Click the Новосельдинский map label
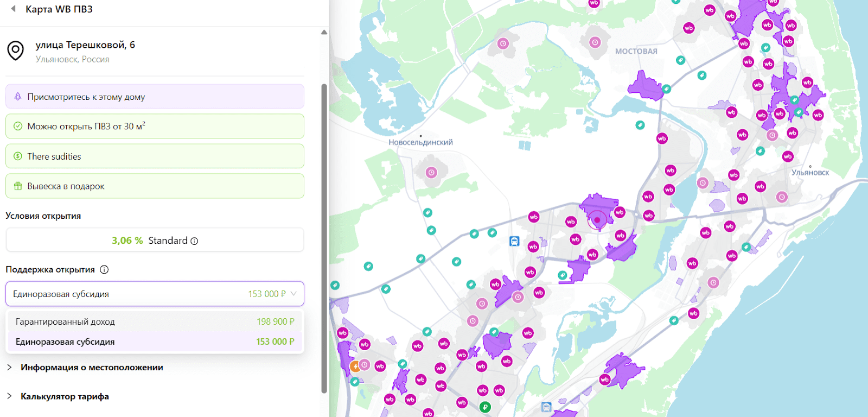Image resolution: width=868 pixels, height=417 pixels. click(420, 142)
